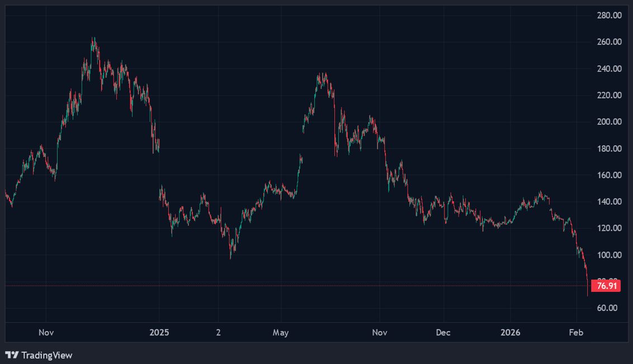The width and height of the screenshot is (633, 364).
Task: Click the 2026 label on the time axis
Action: 511,332
